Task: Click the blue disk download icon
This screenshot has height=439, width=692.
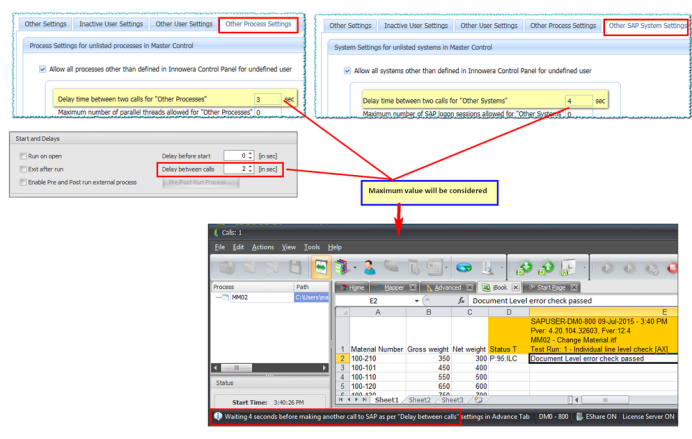Action: [464, 268]
